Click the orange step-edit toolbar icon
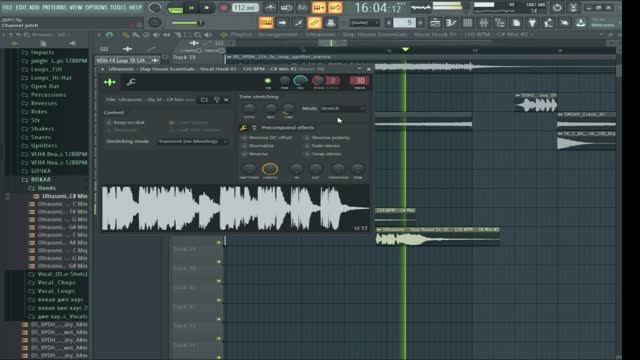Viewport: 640px width, 360px height. pos(319,7)
